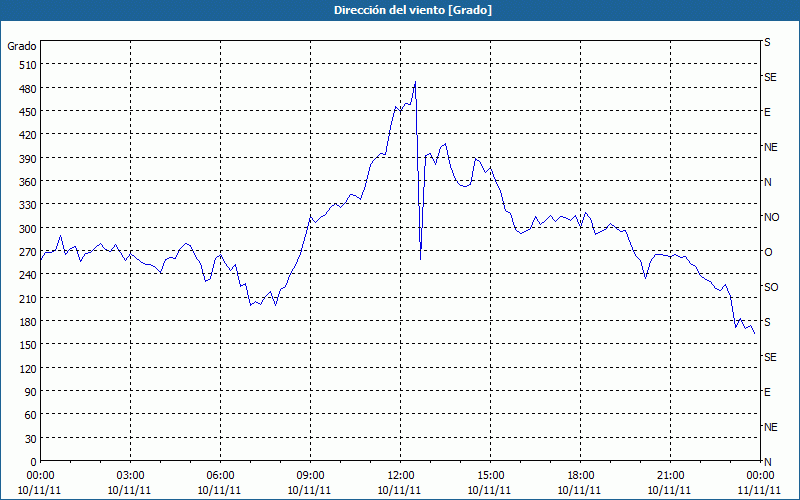Select the 480 y-axis value
Screen dimensions: 800x500
pyautogui.click(x=28, y=89)
